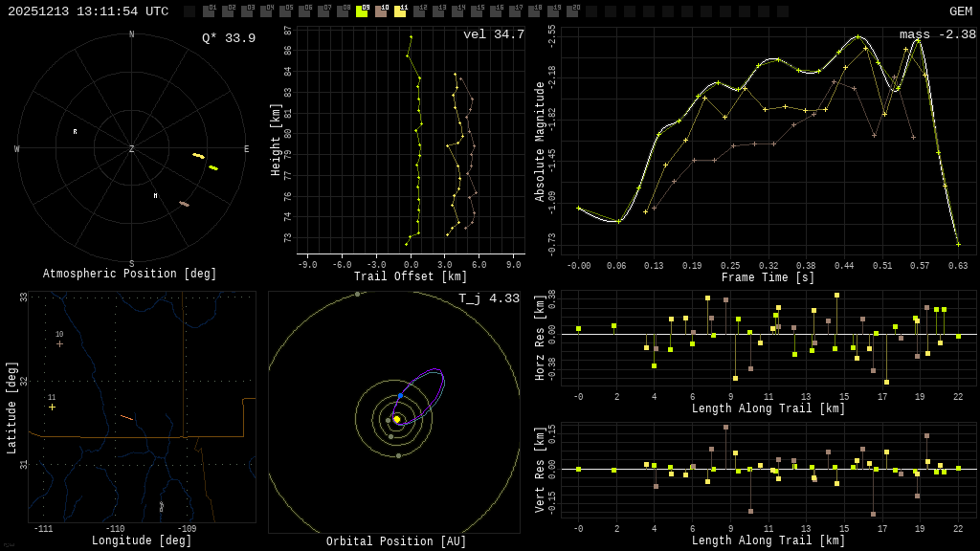This screenshot has height=551, width=980.
Task: Toggle the gray station 01 box
Action: [x=209, y=11]
